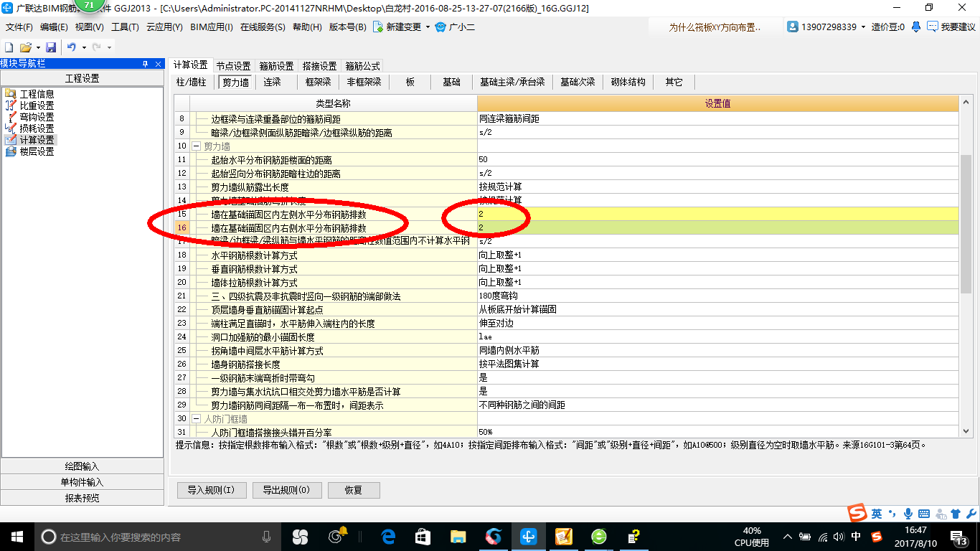This screenshot has height=551, width=980.
Task: Open the Undo history dropdown arrow
Action: pos(84,47)
